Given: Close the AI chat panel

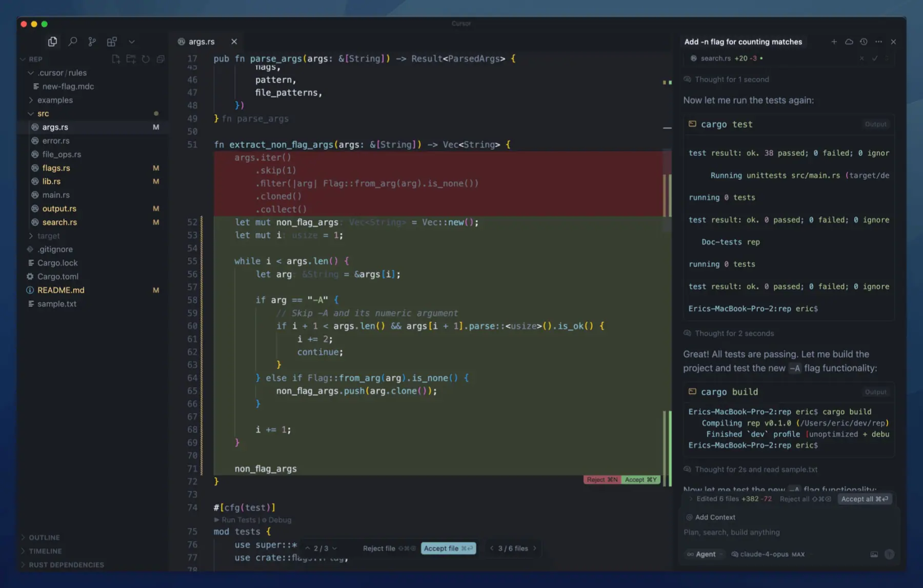Looking at the screenshot, I should (x=893, y=42).
